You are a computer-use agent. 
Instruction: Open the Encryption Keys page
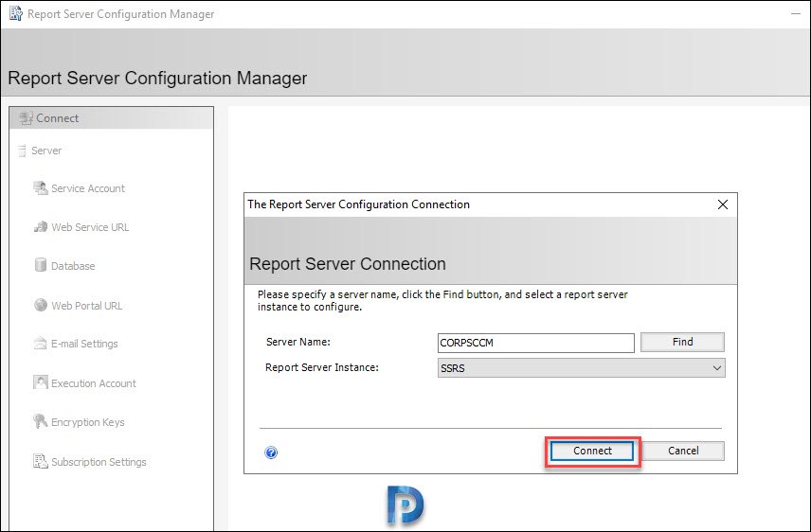(88, 422)
